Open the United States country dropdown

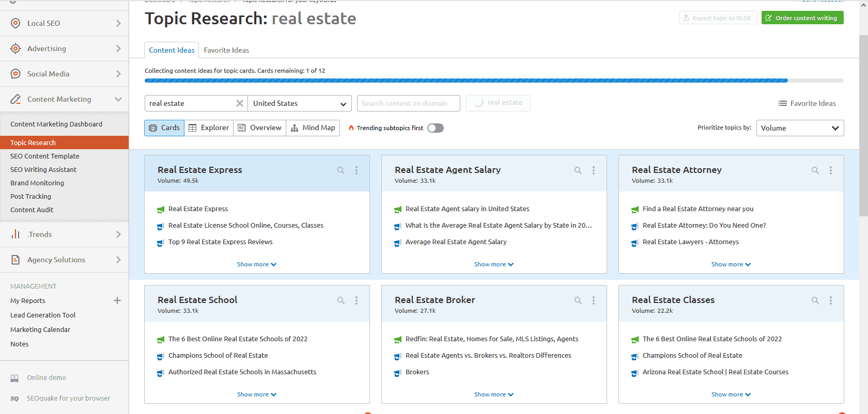pyautogui.click(x=300, y=103)
